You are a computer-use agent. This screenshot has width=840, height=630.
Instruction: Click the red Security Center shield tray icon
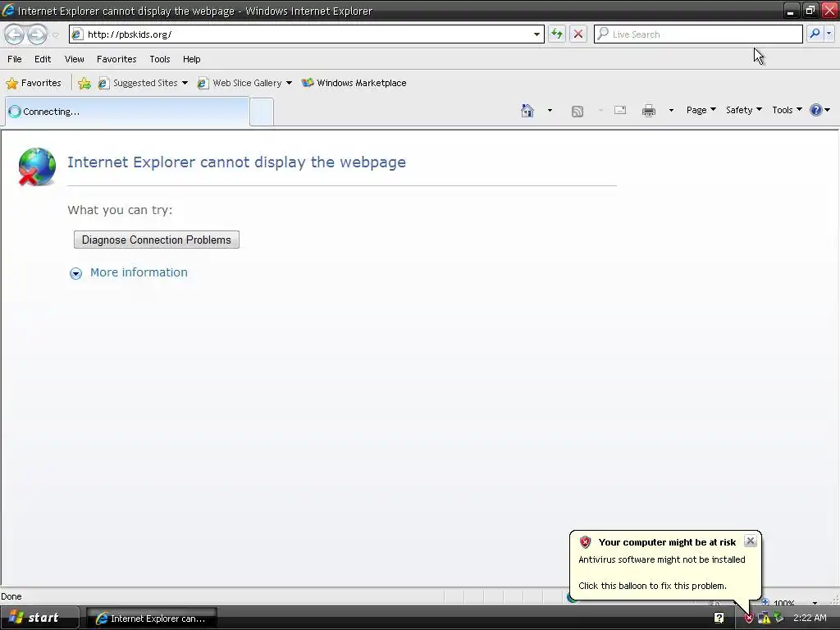[x=748, y=619]
